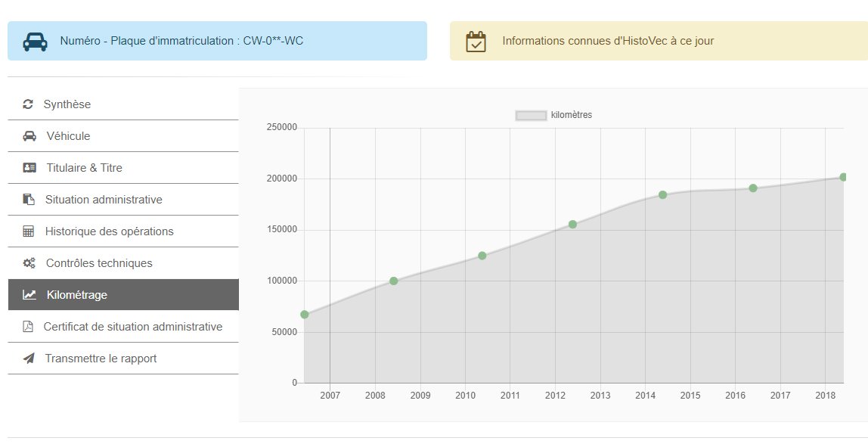Click the 100000 y-axis label
Image resolution: width=868 pixels, height=444 pixels.
point(282,281)
